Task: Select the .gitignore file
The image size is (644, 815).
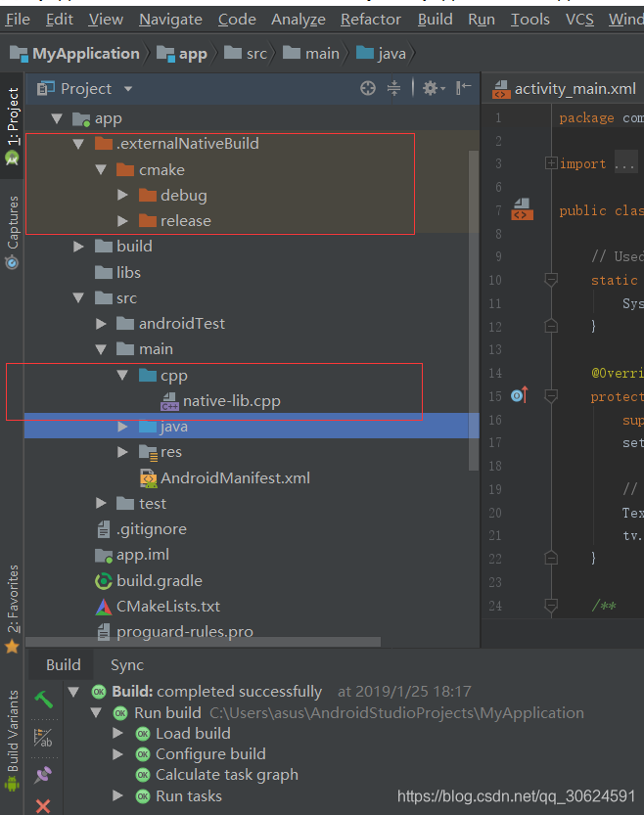Action: (x=142, y=529)
